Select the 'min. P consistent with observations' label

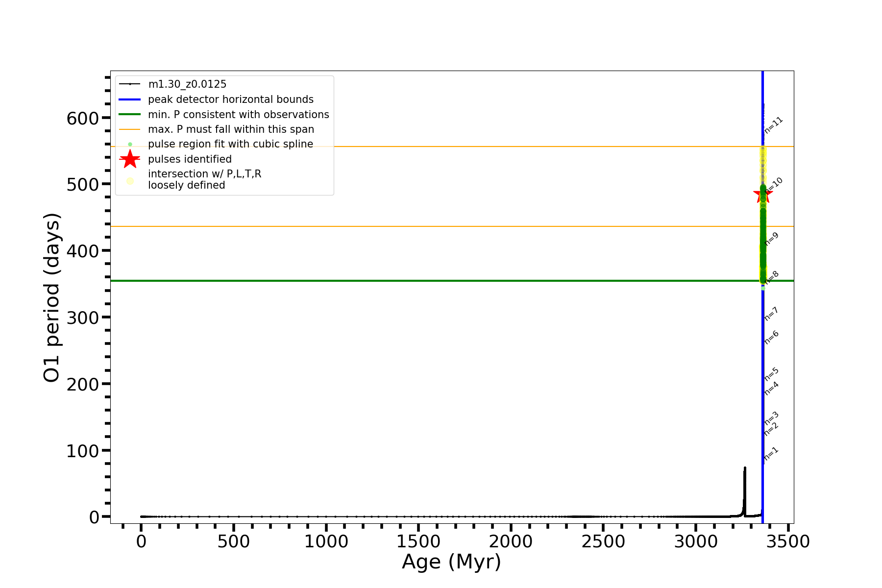tap(238, 114)
